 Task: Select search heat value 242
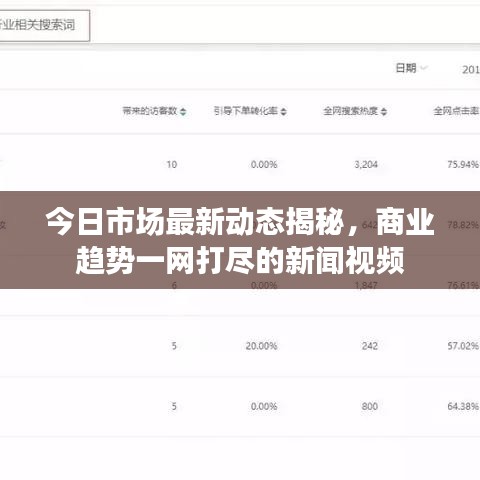tap(370, 346)
